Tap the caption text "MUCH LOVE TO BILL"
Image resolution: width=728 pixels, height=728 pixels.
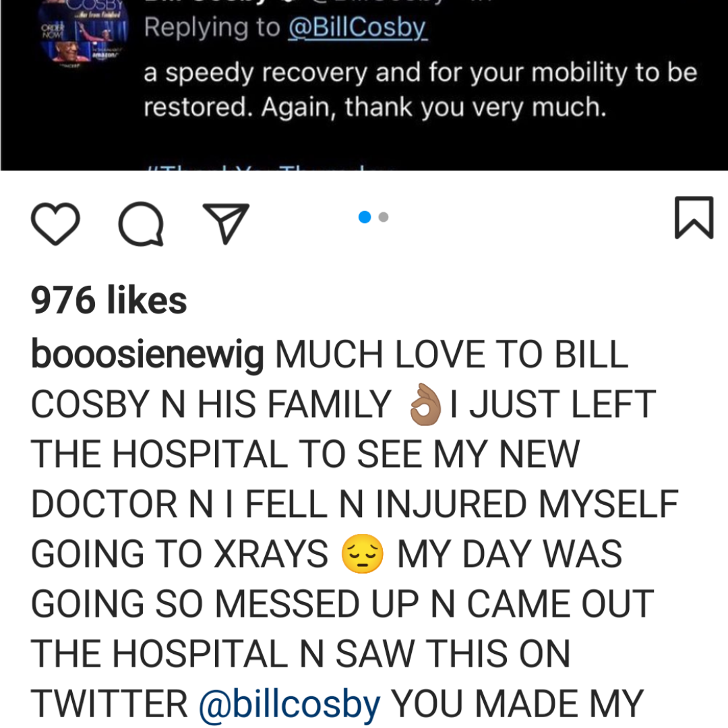click(x=451, y=355)
